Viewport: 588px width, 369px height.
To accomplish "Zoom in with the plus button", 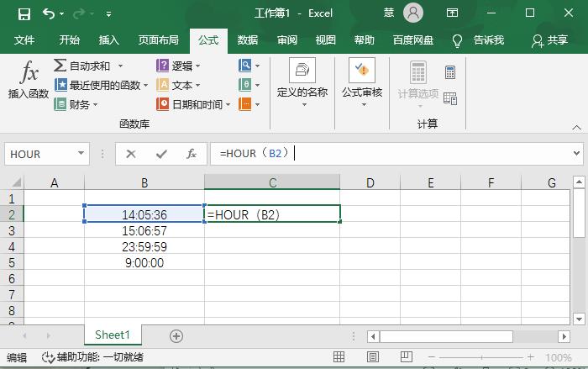I will coord(531,357).
